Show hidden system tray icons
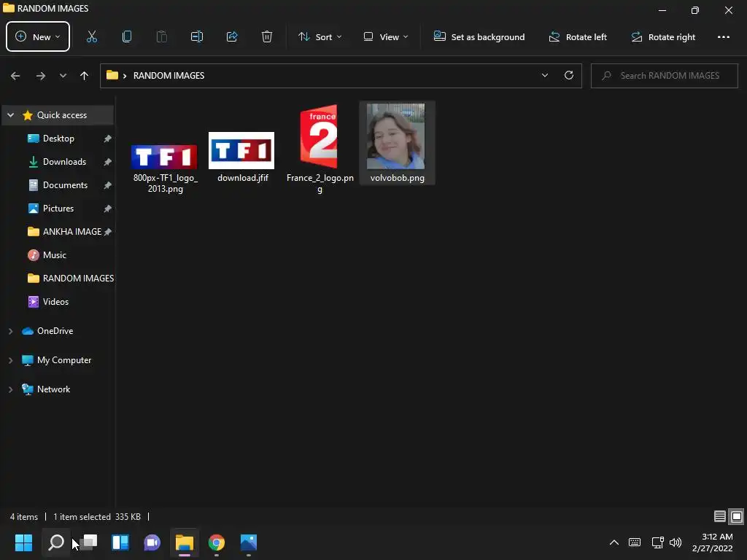747x560 pixels. 614,542
